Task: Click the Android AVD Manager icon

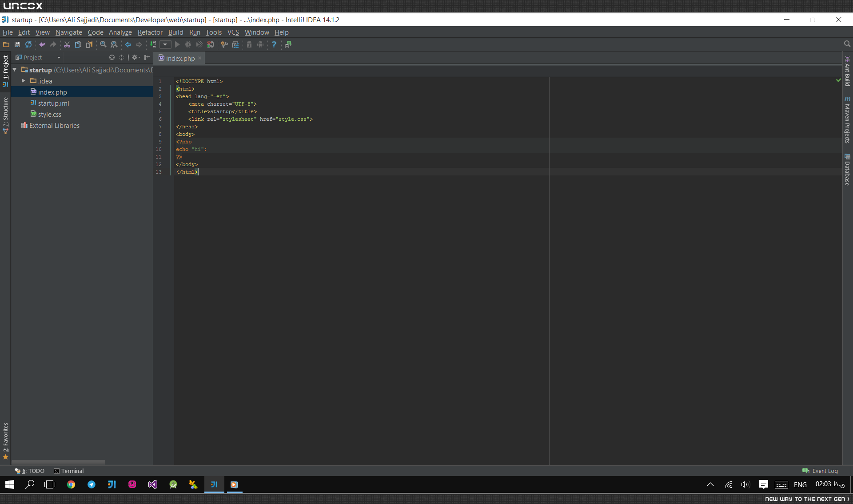Action: tap(260, 44)
